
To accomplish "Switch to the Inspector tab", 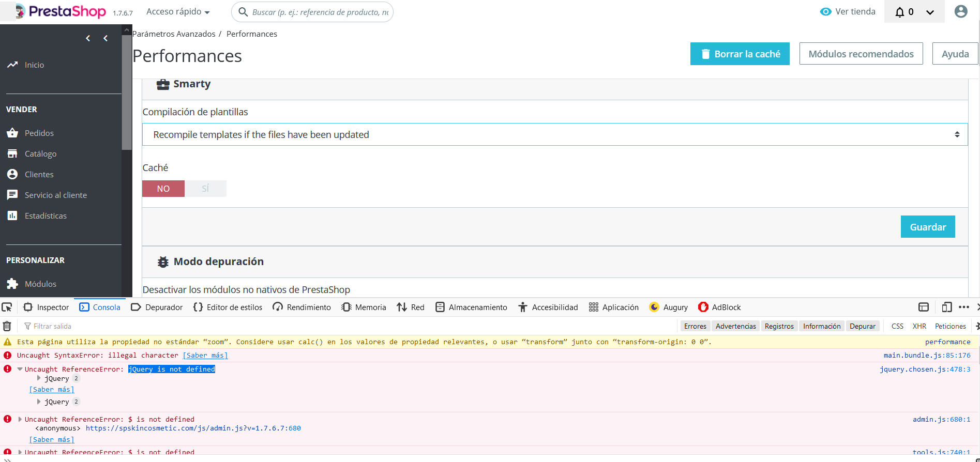I will pos(46,307).
